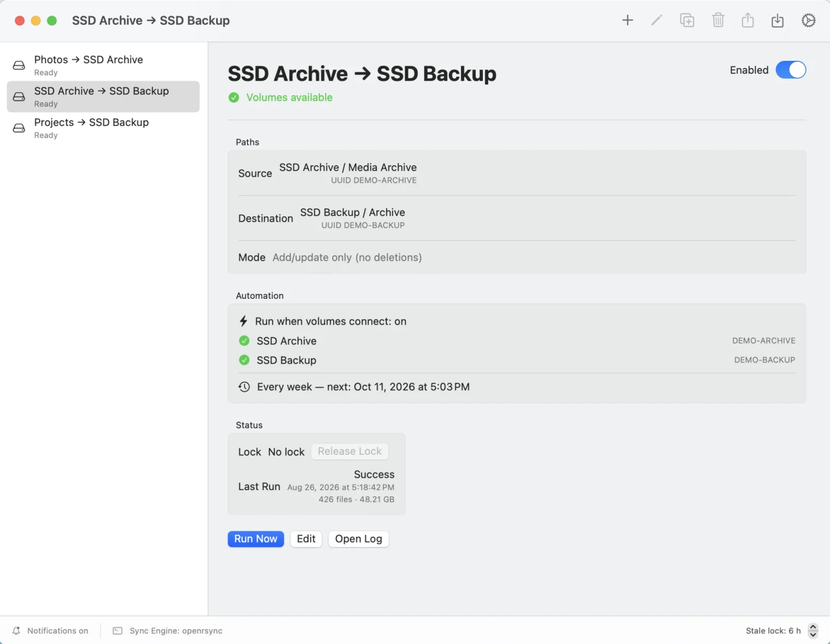Click 'Sync Engine: openrsync' text
Image resolution: width=830 pixels, height=644 pixels.
point(176,631)
